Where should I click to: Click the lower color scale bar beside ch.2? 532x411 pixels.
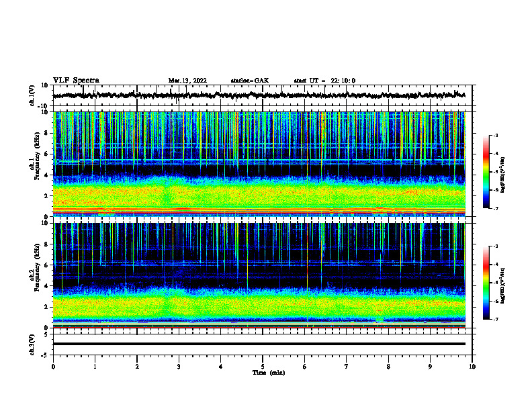pyautogui.click(x=486, y=283)
